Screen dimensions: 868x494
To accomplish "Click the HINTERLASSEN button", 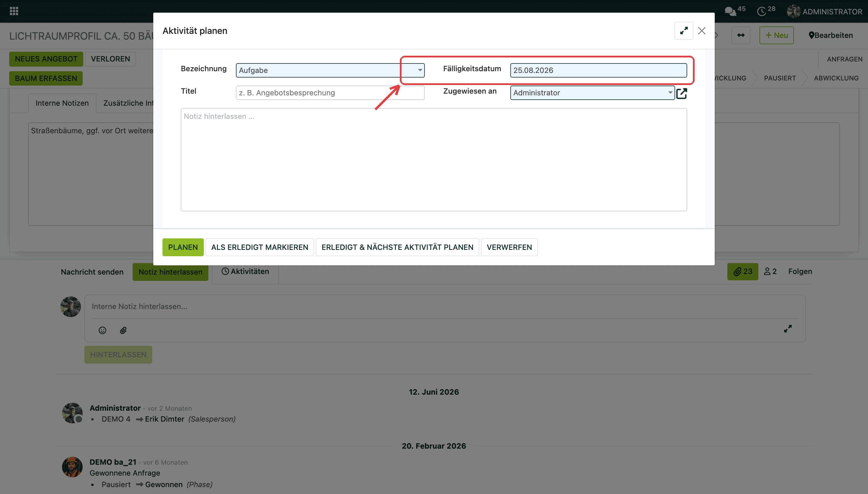I will pos(118,355).
